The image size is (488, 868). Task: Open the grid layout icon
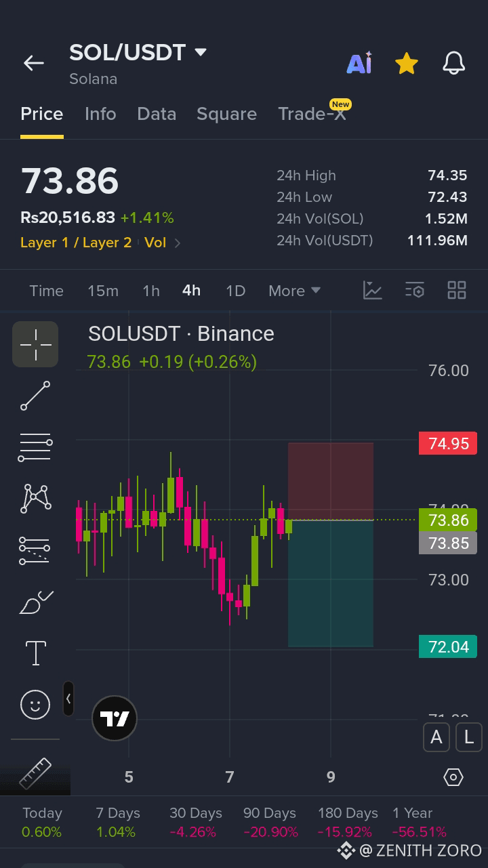pos(457,290)
